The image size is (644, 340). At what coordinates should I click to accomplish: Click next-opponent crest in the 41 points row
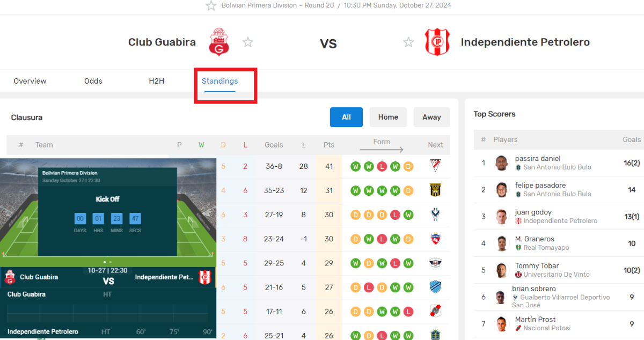pos(436,166)
